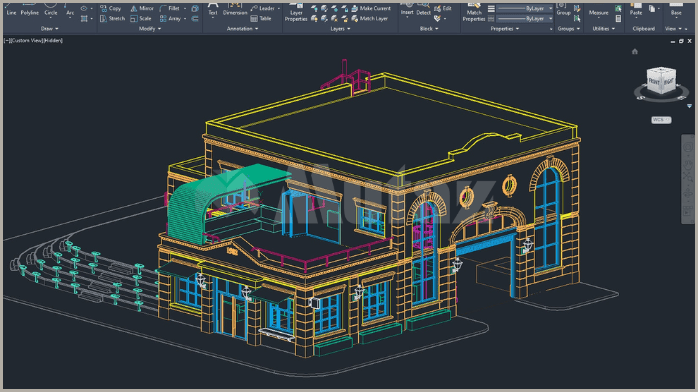Click the Hidden visual style label
Viewport: 698px width, 392px height.
pos(53,40)
